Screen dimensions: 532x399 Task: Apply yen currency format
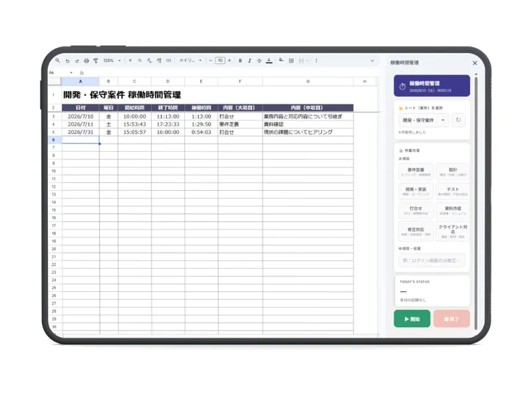pyautogui.click(x=130, y=61)
